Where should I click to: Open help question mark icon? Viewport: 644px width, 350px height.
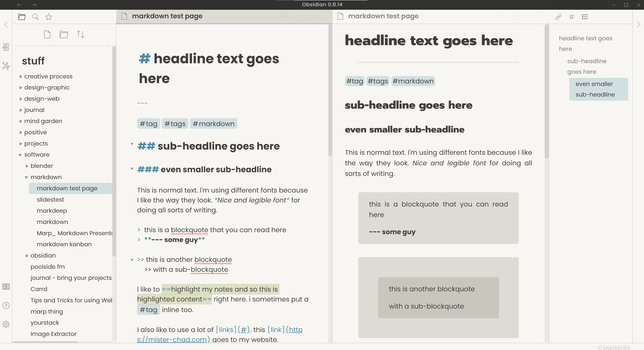(6, 306)
